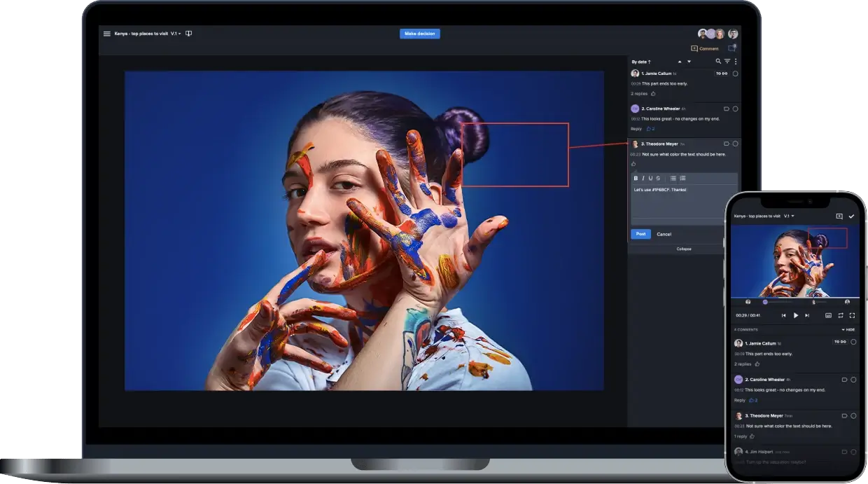The image size is (868, 484).
Task: Change the By date sort order
Action: (641, 62)
